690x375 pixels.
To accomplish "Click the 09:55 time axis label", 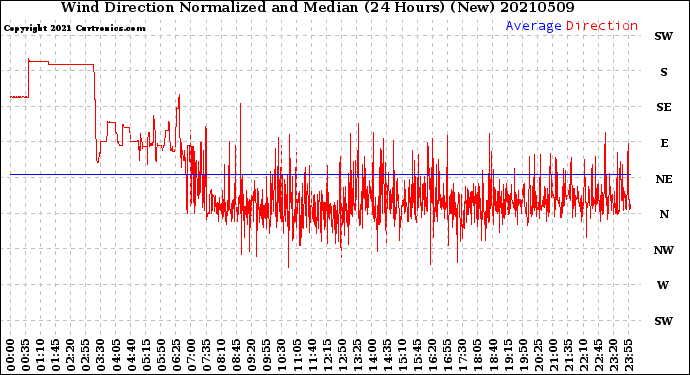I will tap(267, 355).
